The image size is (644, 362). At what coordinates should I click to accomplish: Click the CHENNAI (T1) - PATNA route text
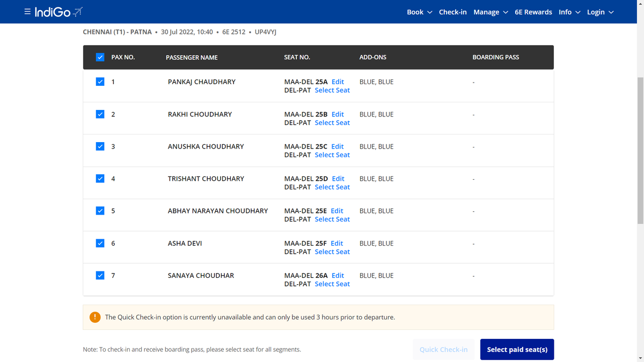click(x=118, y=32)
